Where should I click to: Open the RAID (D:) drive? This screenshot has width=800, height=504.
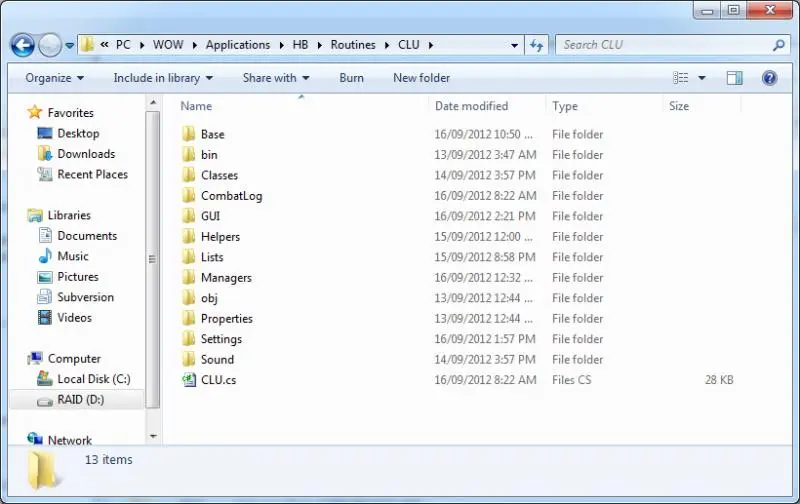tap(81, 399)
